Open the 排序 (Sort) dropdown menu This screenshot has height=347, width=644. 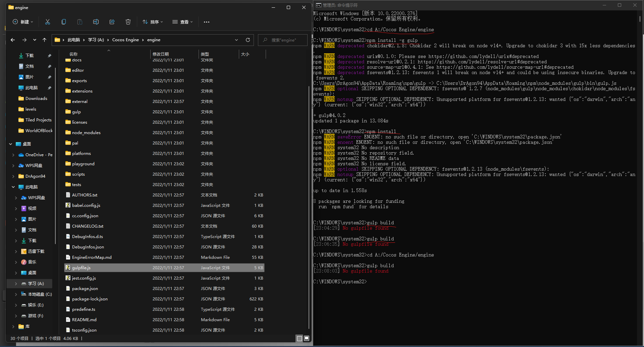(153, 22)
